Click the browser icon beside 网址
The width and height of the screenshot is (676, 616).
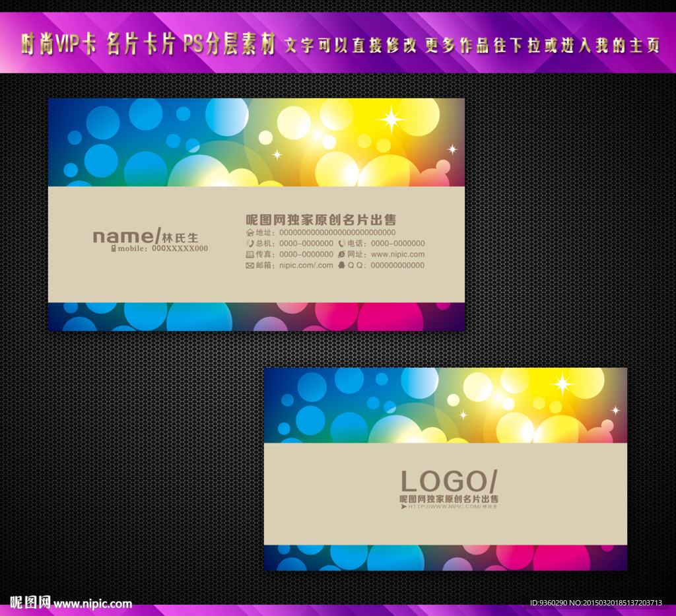click(x=342, y=254)
